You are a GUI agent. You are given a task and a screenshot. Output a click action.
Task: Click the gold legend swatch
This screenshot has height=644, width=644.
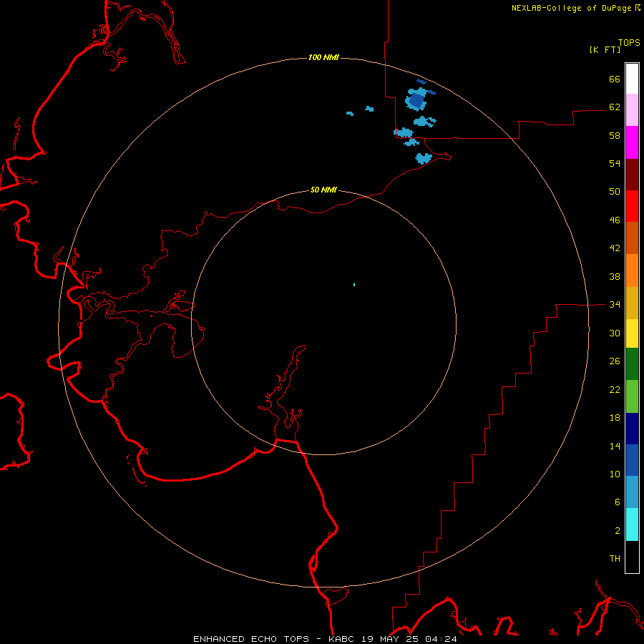point(632,303)
